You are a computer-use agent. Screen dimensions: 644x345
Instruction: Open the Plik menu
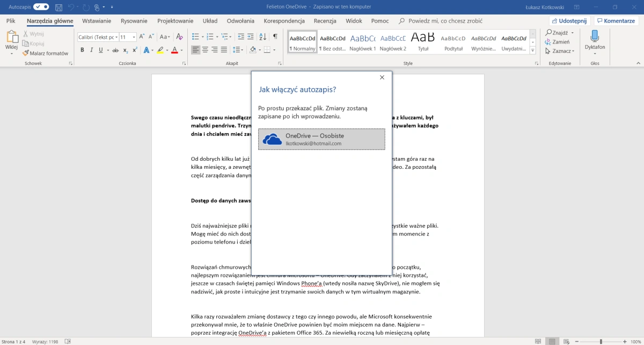(x=11, y=21)
